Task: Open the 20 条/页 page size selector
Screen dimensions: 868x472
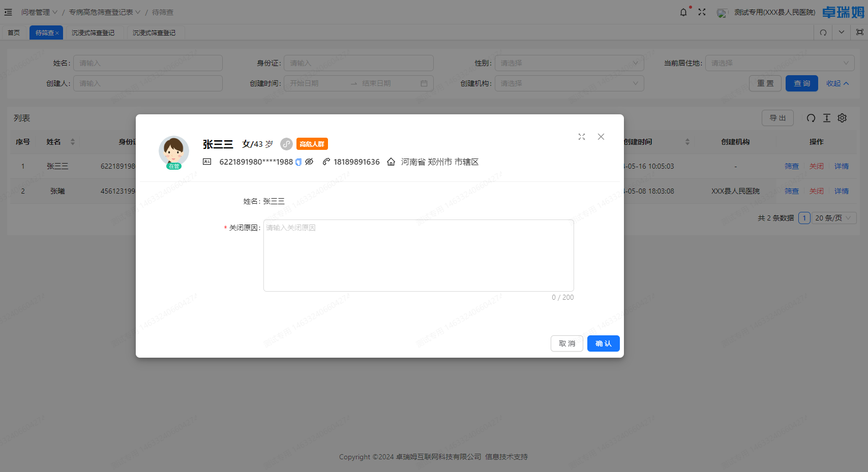Action: (x=833, y=218)
